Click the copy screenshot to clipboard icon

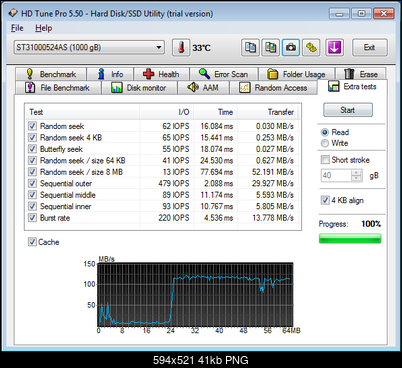[270, 48]
